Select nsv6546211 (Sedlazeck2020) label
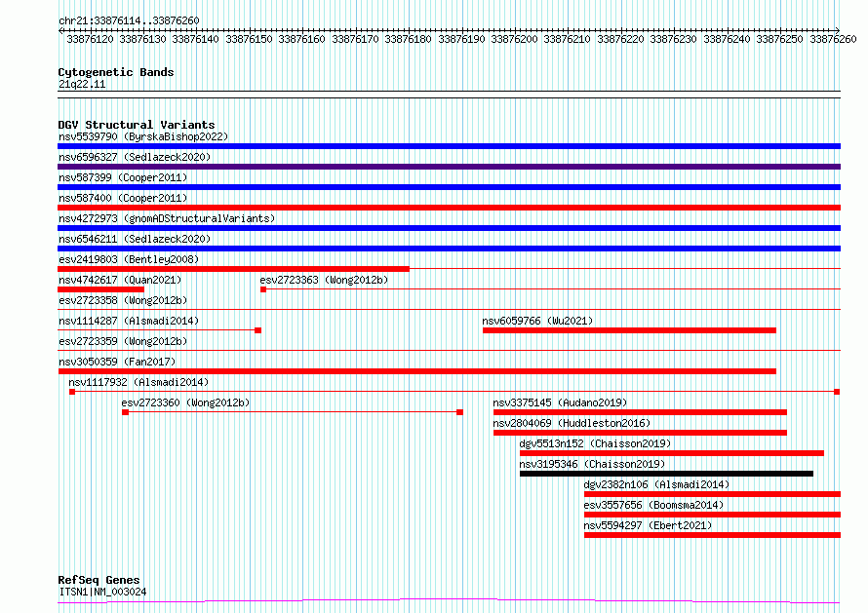Viewport: 868px width, 613px height. pyautogui.click(x=135, y=239)
